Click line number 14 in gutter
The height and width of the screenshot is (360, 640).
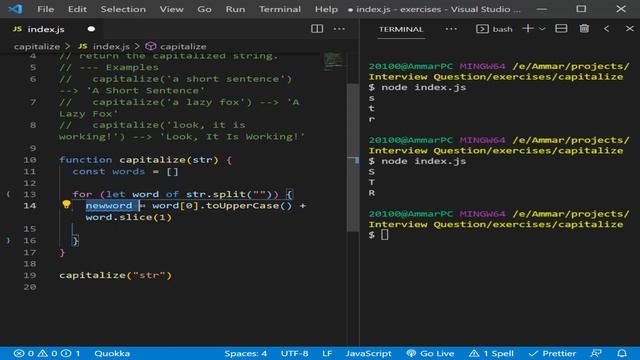[x=30, y=205]
